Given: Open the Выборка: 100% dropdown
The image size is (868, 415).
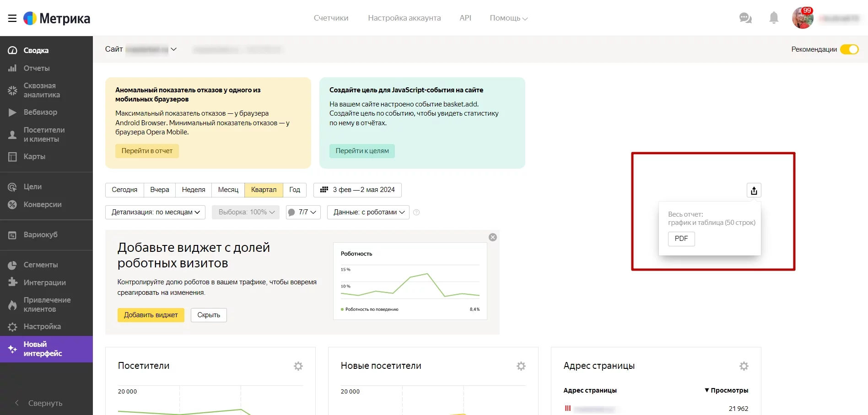Looking at the screenshot, I should click(246, 212).
